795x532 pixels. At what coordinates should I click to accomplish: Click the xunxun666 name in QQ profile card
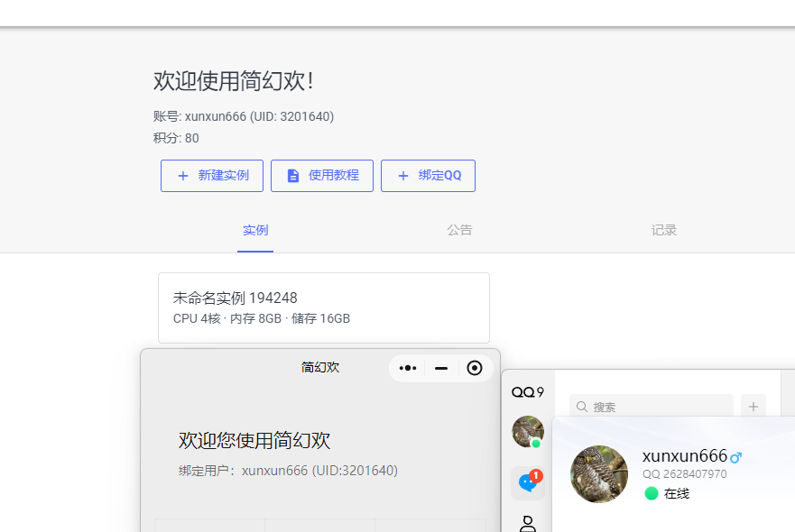point(685,456)
